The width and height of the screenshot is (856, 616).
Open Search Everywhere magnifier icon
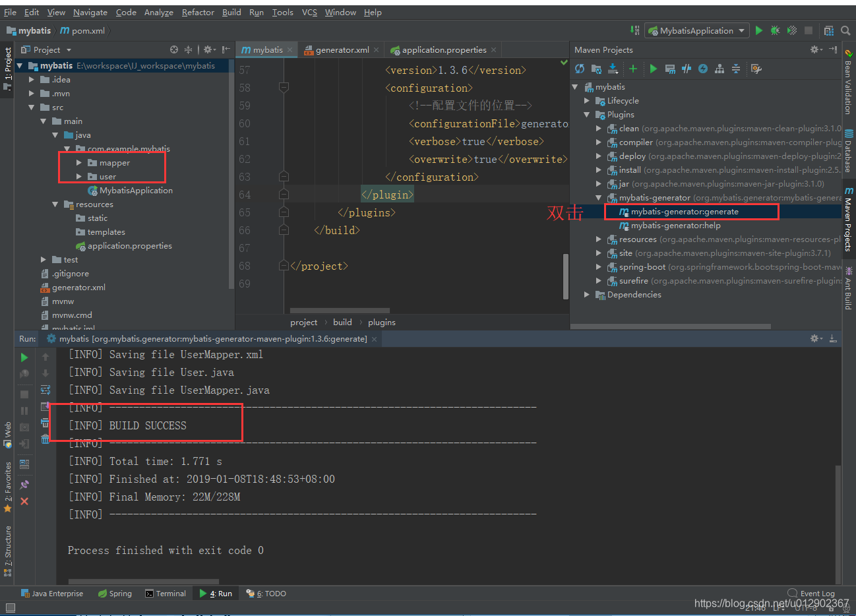point(845,30)
